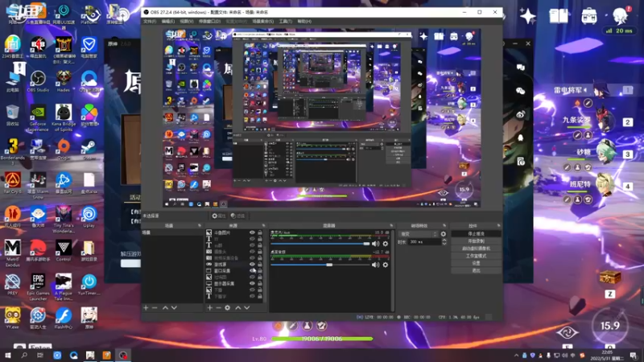Open the 工具(T) menu in OBS

point(286,22)
